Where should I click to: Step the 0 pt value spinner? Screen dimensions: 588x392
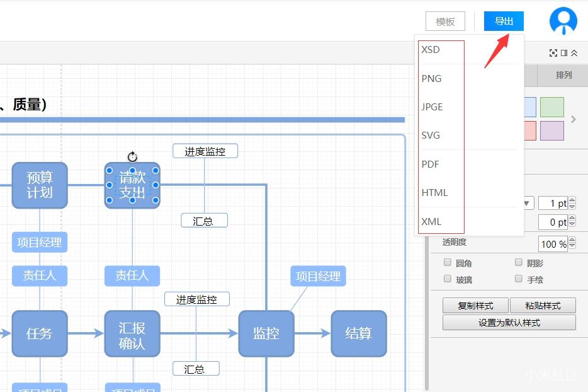572,221
